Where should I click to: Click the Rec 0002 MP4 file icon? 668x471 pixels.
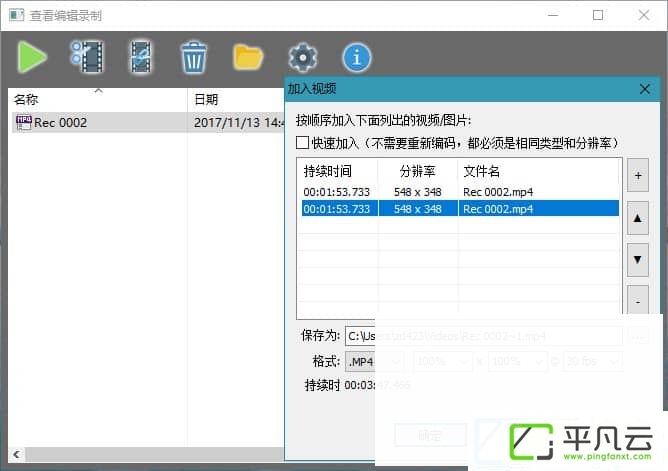pos(23,123)
